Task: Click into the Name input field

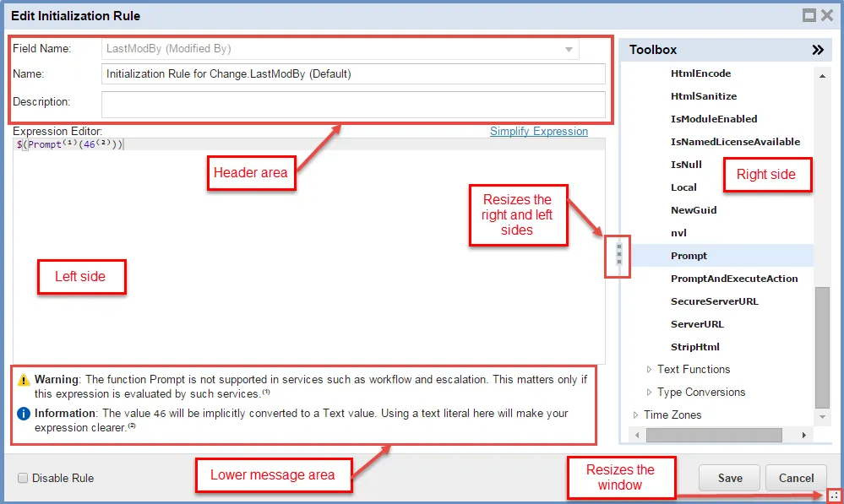Action: pos(353,73)
